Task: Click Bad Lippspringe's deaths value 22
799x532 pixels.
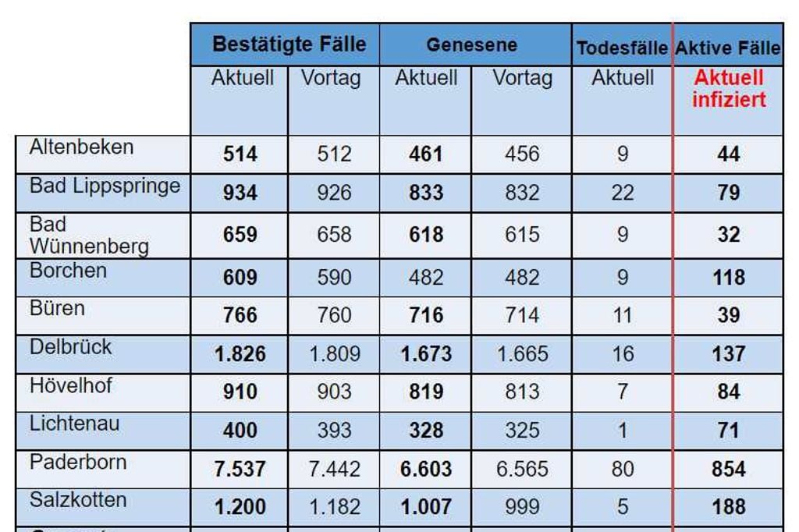Action: pos(622,193)
